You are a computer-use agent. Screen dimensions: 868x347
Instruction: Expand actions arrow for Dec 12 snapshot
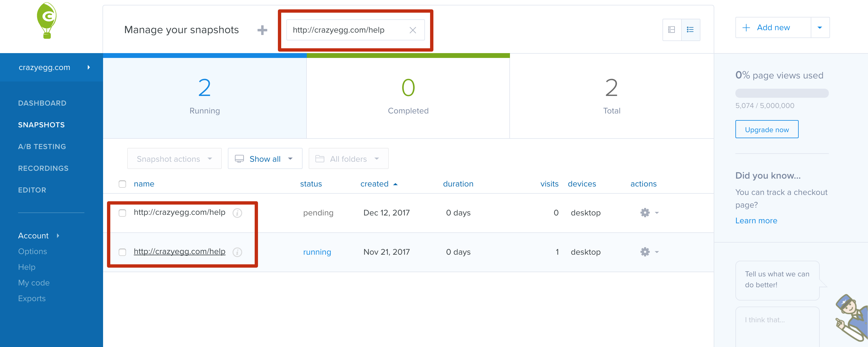657,213
